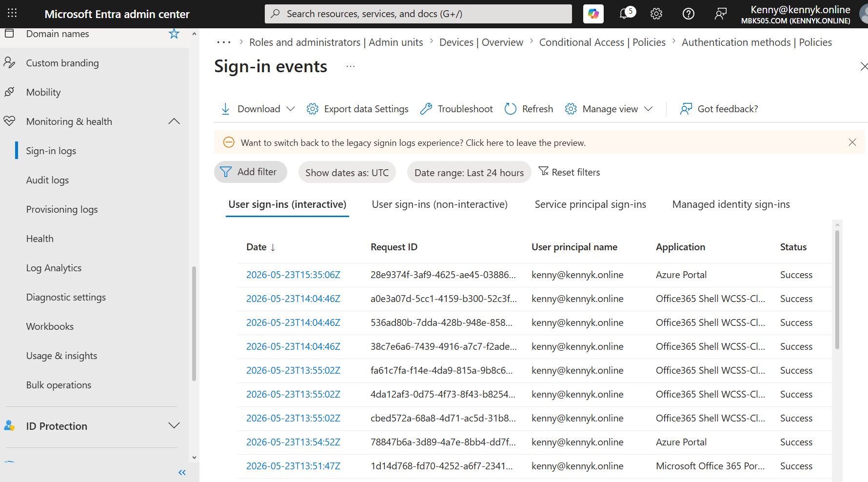Open portal settings gear icon
Viewport: 868px width, 482px height.
pyautogui.click(x=656, y=14)
